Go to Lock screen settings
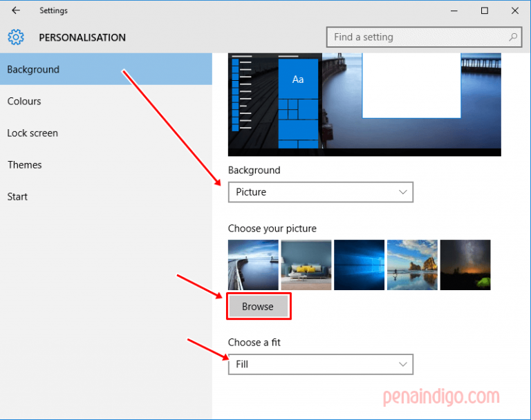 [106, 133]
